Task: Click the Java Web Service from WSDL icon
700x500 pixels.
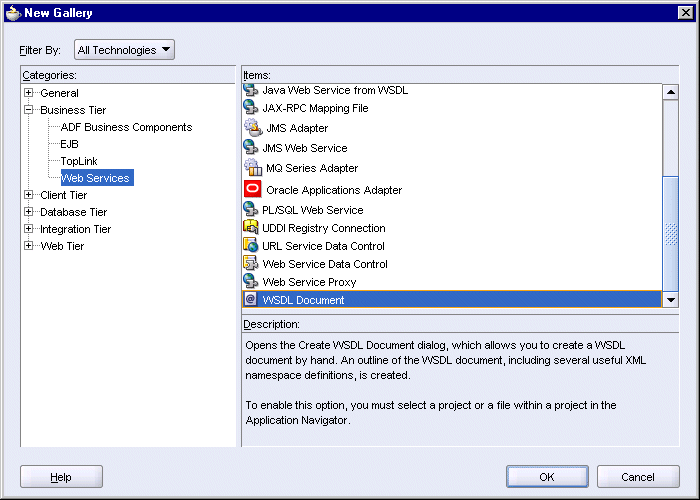Action: coord(250,90)
